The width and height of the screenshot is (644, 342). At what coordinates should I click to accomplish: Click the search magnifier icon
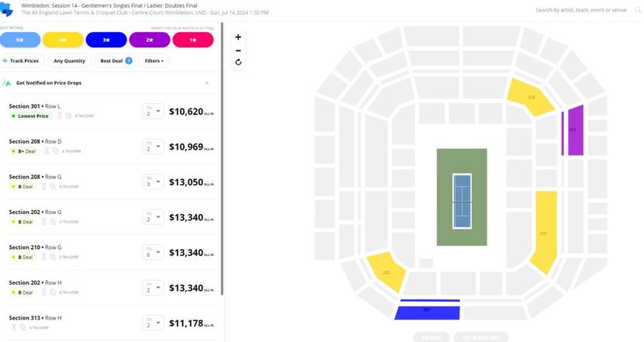[x=639, y=10]
